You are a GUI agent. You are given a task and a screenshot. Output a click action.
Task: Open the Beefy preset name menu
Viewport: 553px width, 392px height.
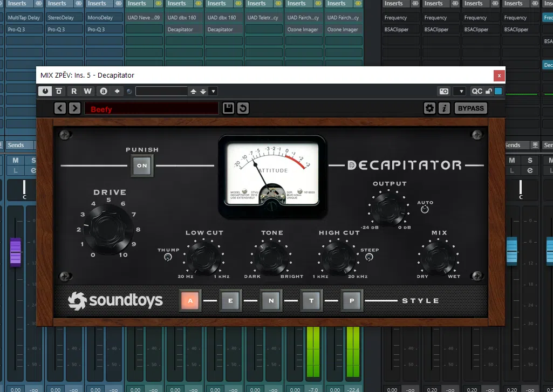click(x=151, y=109)
